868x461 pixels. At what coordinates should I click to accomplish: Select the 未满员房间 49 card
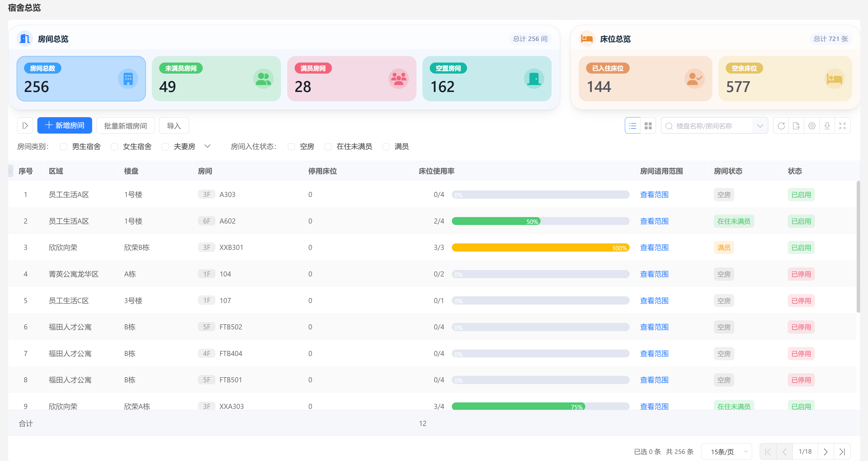[x=216, y=79]
